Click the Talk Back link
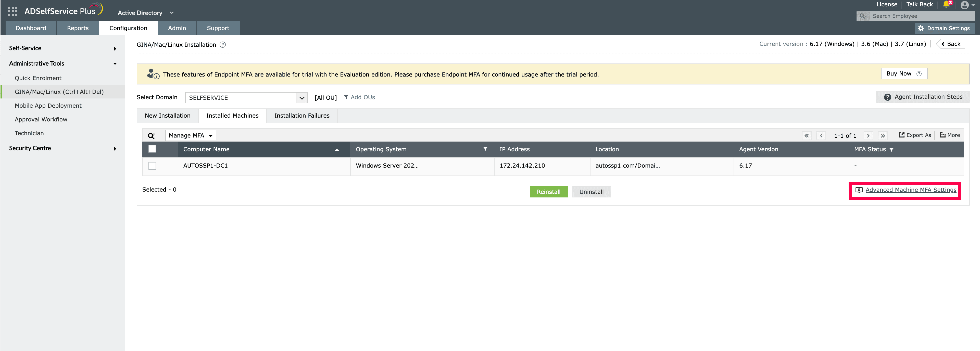The height and width of the screenshot is (351, 980). 920,5
